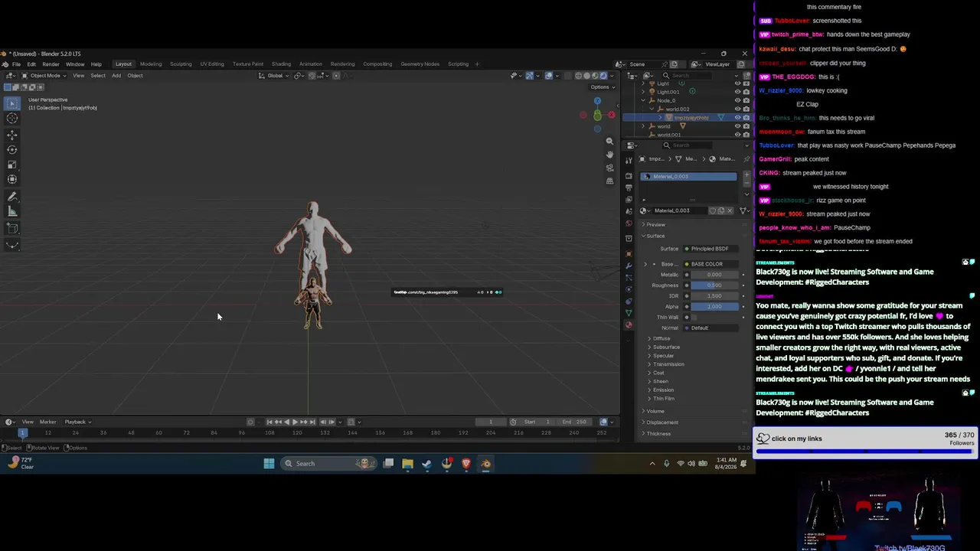
Task: Open the Render menu
Action: [x=51, y=64]
